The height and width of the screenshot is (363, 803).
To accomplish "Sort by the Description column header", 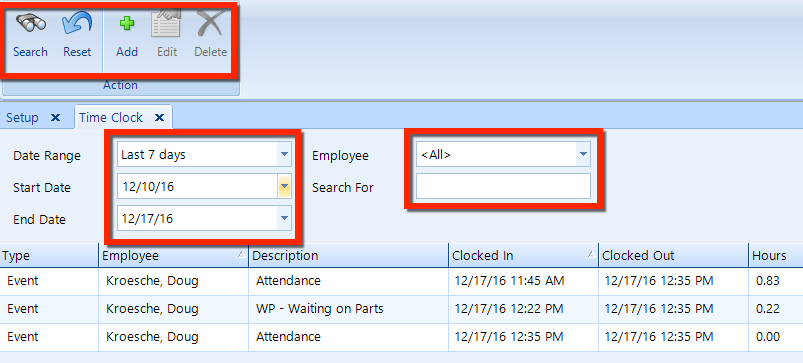I will (x=348, y=255).
